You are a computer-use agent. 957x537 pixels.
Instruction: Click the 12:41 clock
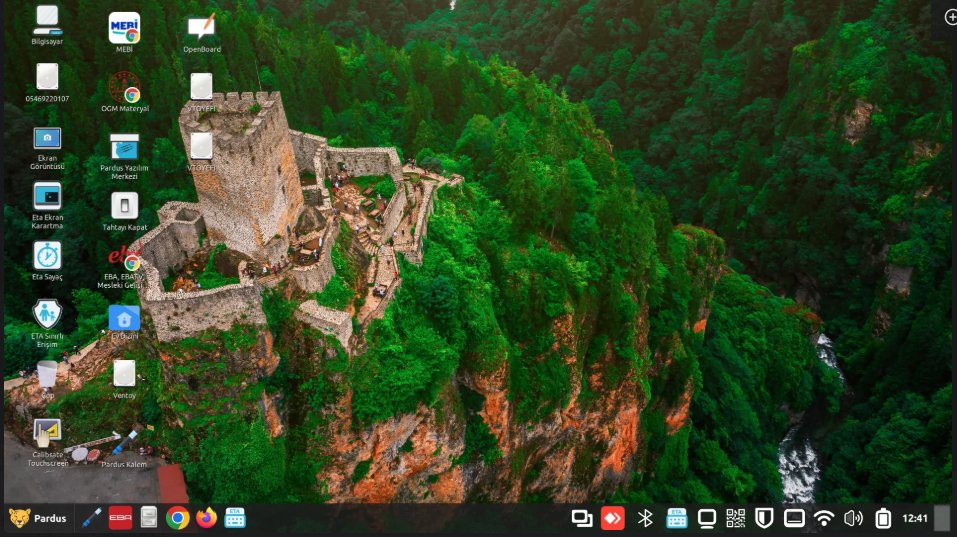(915, 519)
